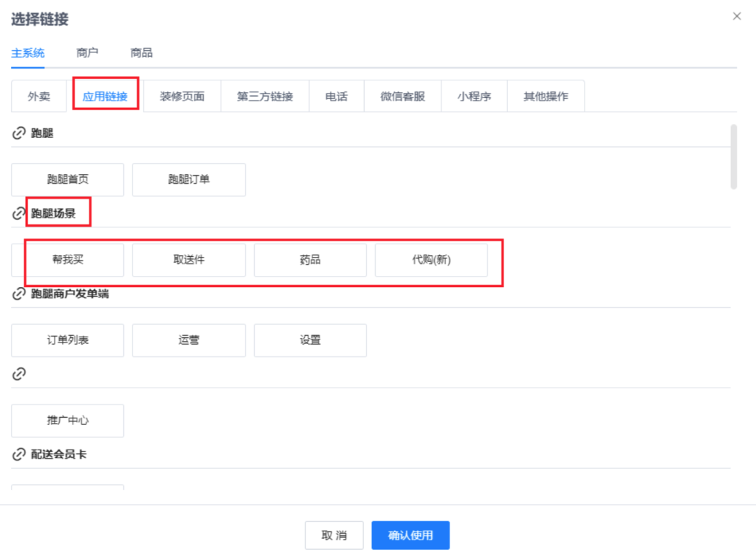Click link icon next to 跑腿商户发单端
Screen dimensions: 756x555
pyautogui.click(x=19, y=294)
